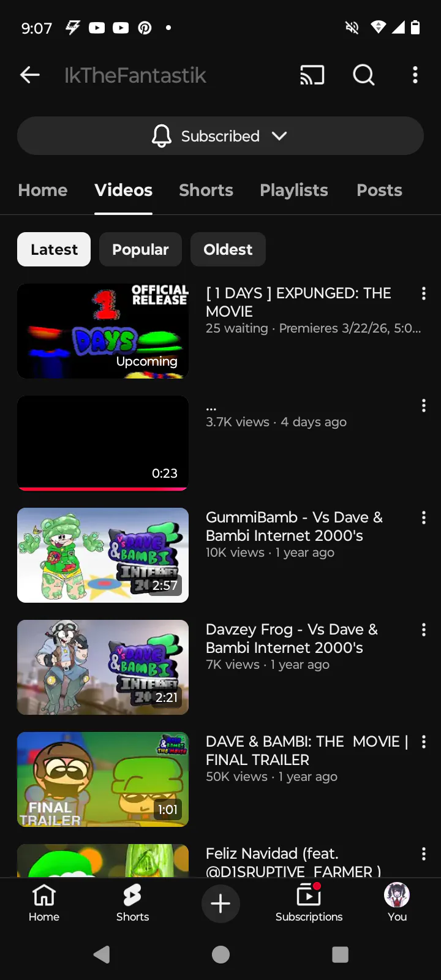
Task: Switch to the Playlists tab
Action: (294, 190)
